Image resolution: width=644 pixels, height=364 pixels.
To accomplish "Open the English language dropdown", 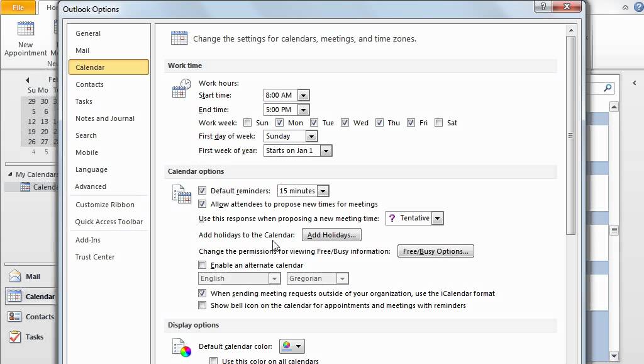I will [x=274, y=278].
